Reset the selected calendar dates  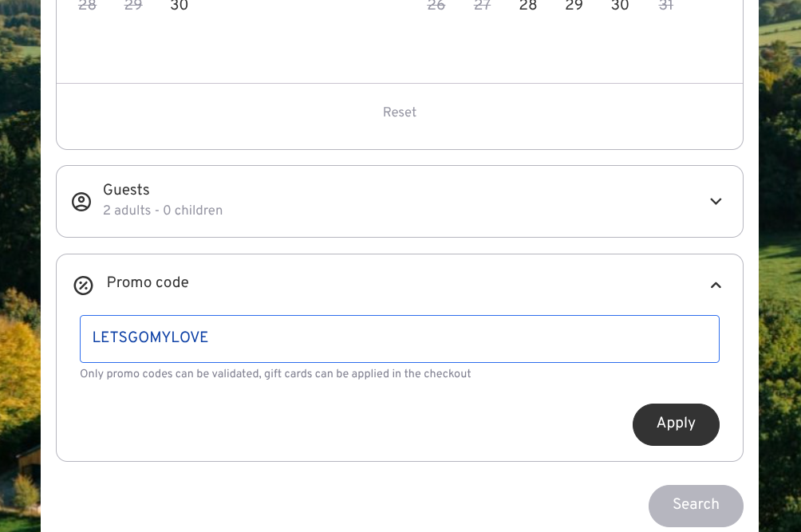pos(399,112)
